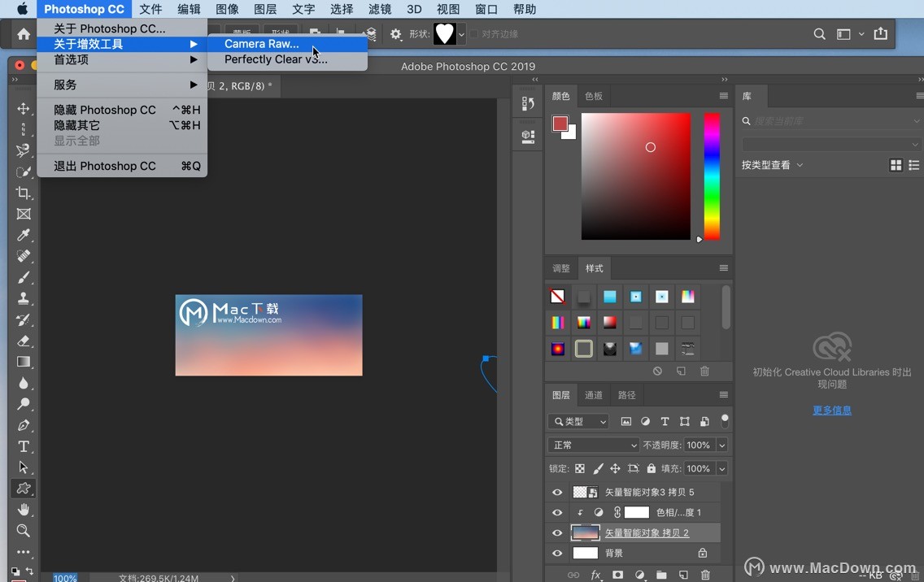Create new group with folder icon
Image resolution: width=924 pixels, height=582 pixels.
coord(661,575)
